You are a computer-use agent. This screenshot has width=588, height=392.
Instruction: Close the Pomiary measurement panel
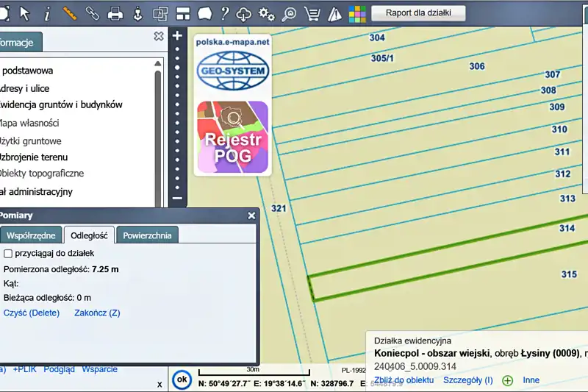pos(251,215)
